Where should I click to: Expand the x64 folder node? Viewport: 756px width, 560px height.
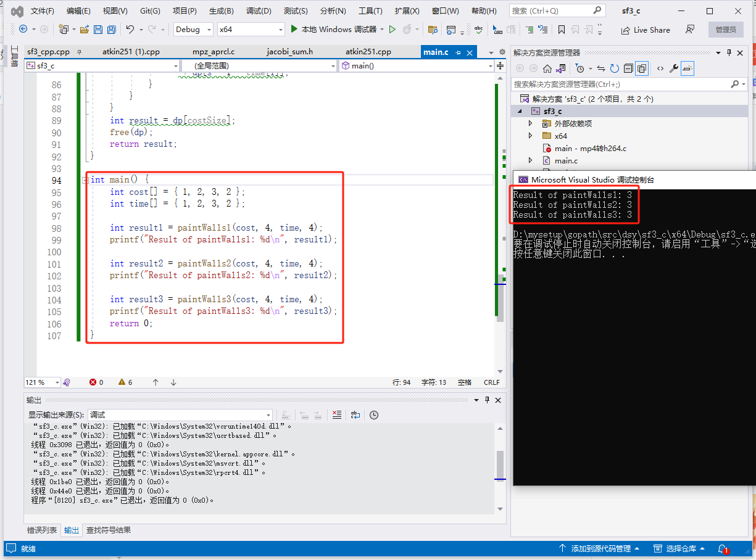530,136
